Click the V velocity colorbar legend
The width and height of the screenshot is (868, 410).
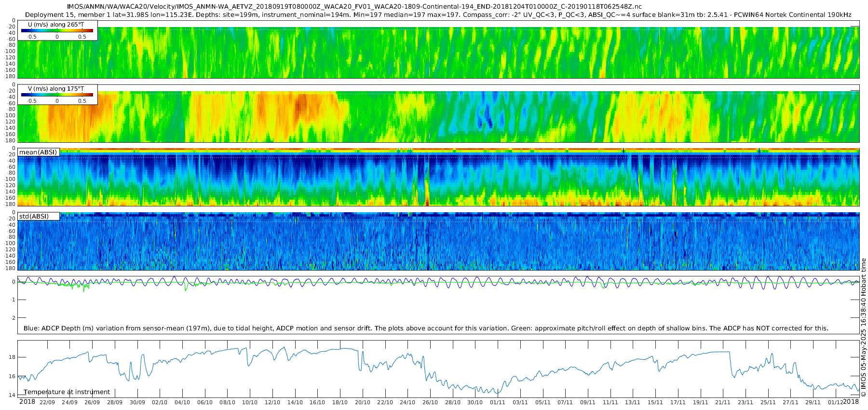tap(57, 95)
